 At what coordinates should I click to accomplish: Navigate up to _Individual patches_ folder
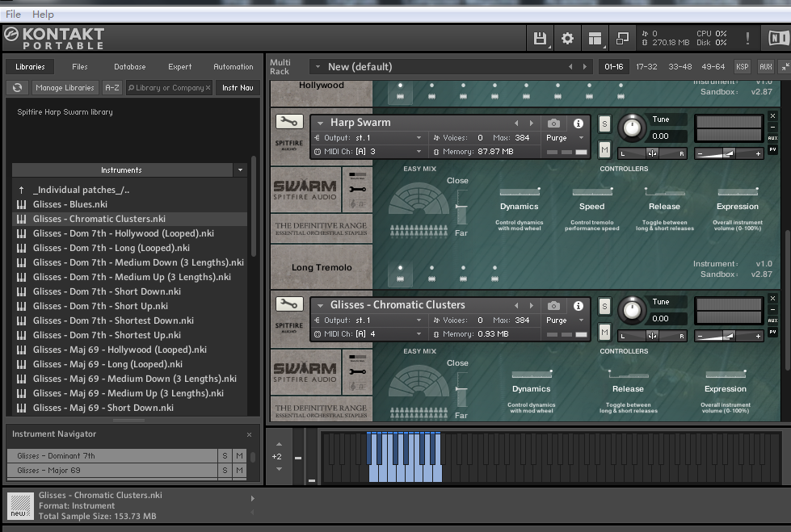[x=81, y=190]
